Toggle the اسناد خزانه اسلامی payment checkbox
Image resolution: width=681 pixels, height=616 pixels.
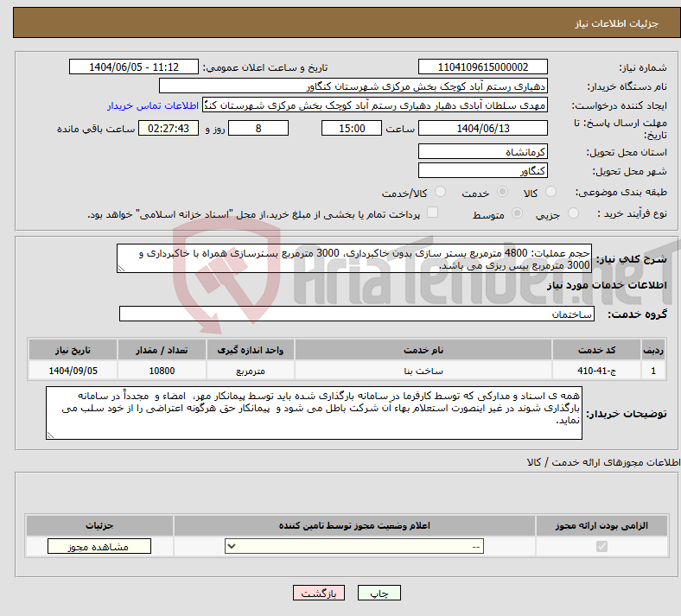(x=432, y=213)
